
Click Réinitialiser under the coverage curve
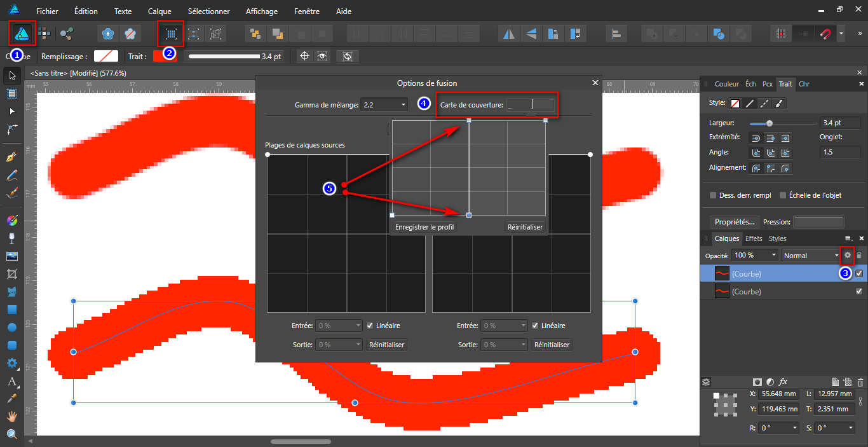tap(525, 227)
